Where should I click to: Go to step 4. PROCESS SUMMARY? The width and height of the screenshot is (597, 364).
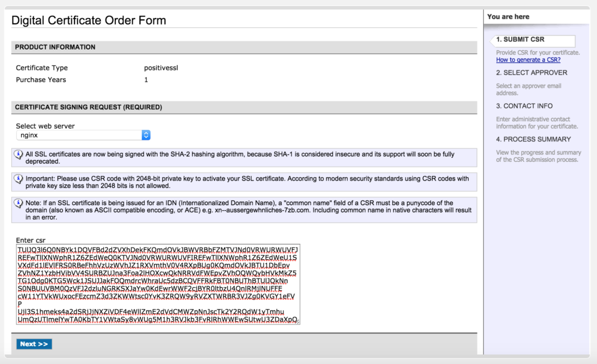pyautogui.click(x=533, y=139)
